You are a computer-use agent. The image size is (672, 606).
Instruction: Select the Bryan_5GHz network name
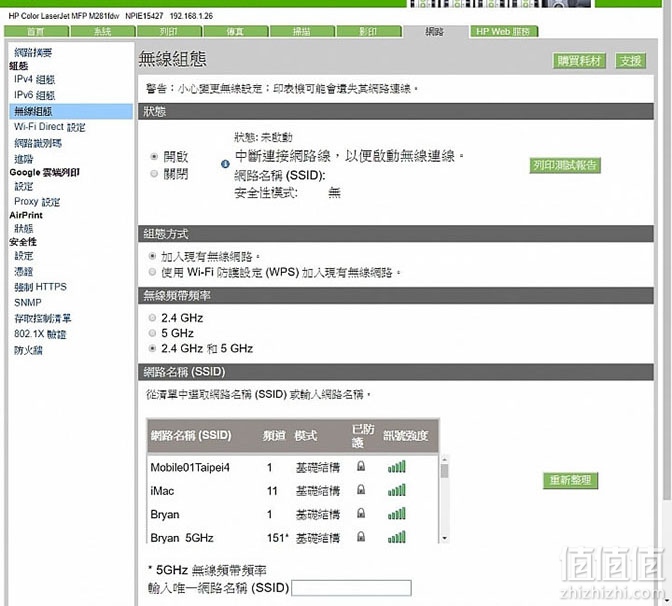pos(182,537)
